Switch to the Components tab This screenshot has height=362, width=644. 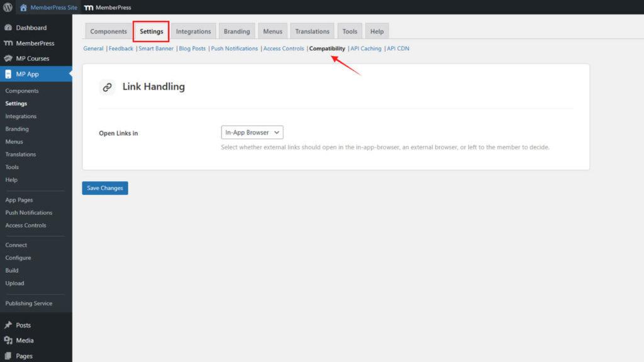[108, 31]
